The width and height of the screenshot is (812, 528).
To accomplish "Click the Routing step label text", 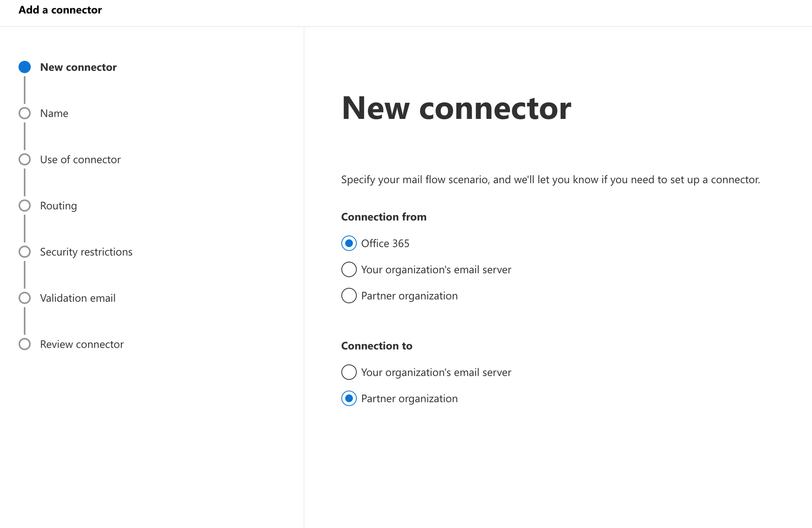I will (58, 205).
